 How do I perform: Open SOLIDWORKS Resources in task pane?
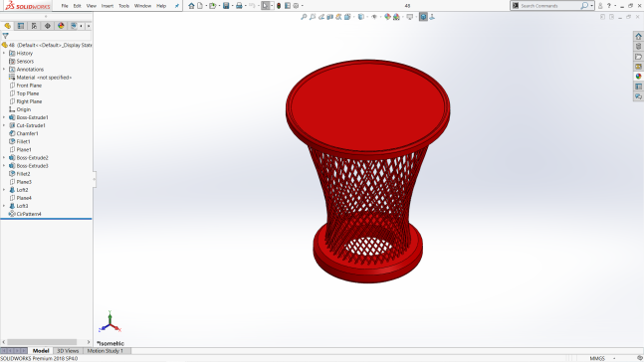pyautogui.click(x=638, y=37)
